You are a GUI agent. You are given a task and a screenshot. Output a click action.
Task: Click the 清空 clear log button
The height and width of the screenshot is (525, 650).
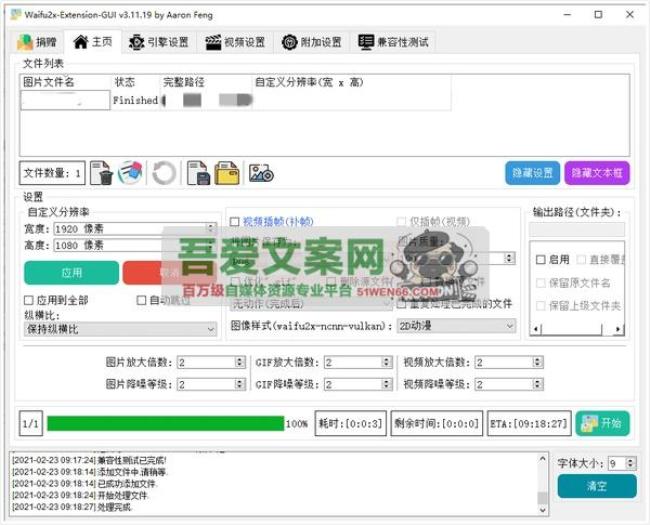point(597,486)
